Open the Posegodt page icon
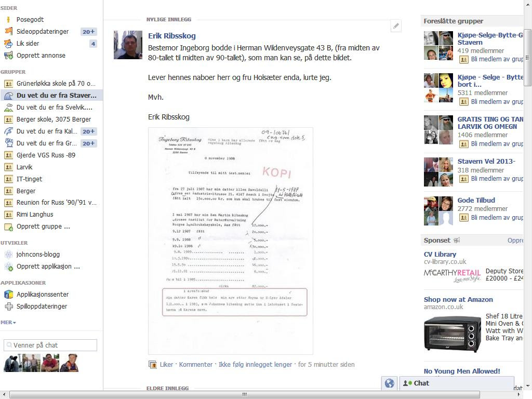The width and height of the screenshot is (532, 399). 8,20
